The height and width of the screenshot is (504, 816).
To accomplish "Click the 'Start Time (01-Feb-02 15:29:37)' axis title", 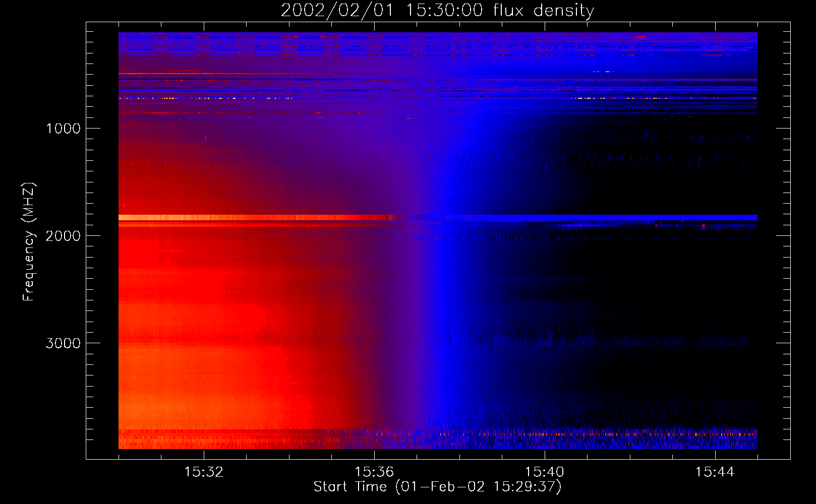I will tap(437, 487).
